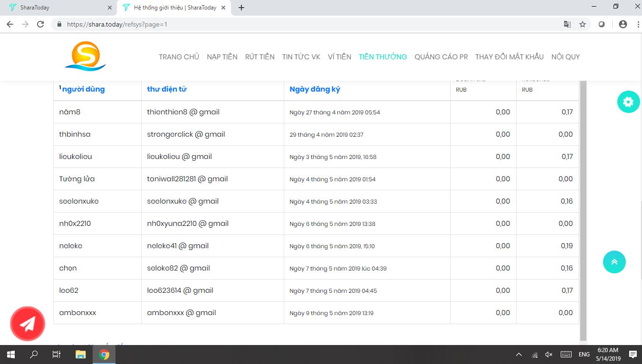642x364 pixels.
Task: Click the email neleke41 @ gmail
Action: (x=178, y=246)
